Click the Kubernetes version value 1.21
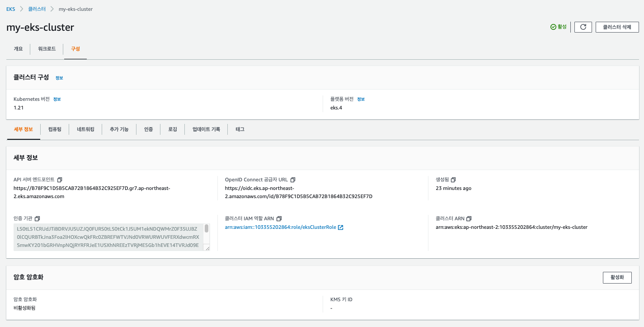 point(19,108)
